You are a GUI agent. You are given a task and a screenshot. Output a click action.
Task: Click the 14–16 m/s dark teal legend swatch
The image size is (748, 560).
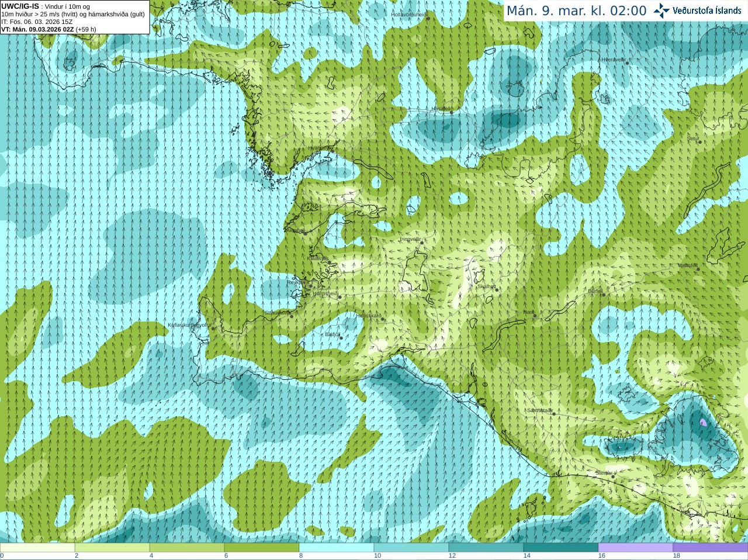point(561,548)
